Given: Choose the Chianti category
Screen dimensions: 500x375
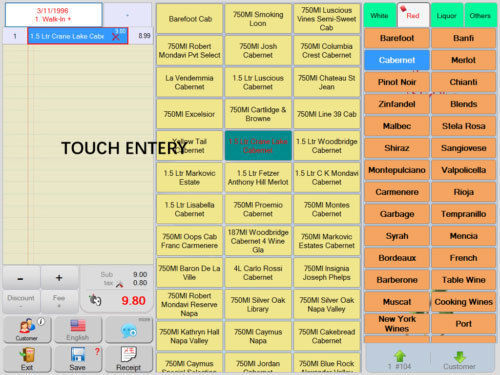Looking at the screenshot, I should click(463, 82).
